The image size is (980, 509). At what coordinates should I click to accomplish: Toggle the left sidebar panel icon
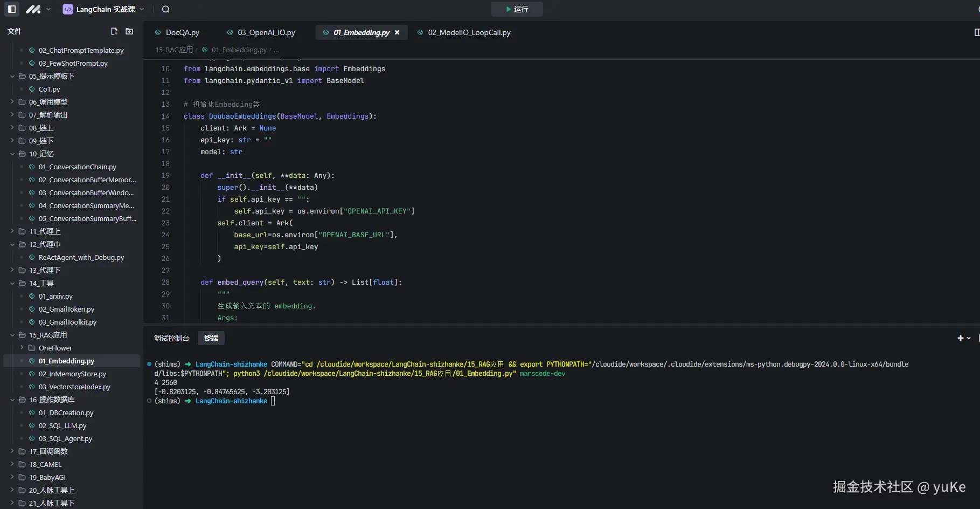click(x=12, y=9)
